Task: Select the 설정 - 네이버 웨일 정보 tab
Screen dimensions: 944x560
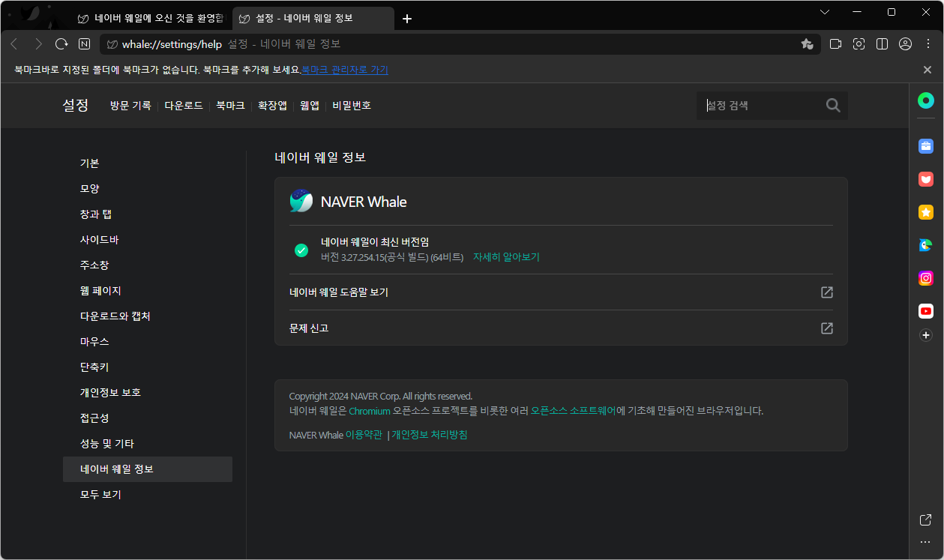Action: point(313,19)
